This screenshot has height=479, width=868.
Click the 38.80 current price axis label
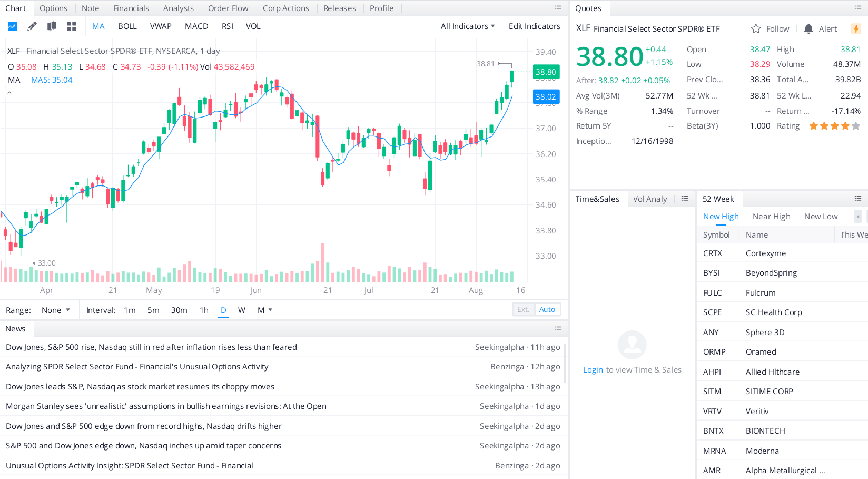pos(546,72)
